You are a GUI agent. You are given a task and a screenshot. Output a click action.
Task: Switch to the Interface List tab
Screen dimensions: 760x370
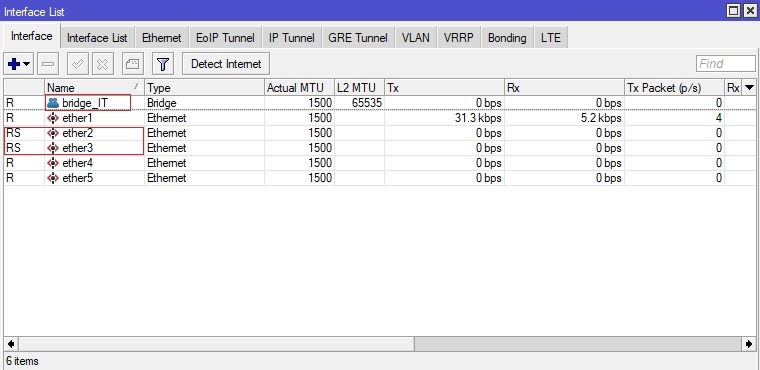pyautogui.click(x=97, y=38)
